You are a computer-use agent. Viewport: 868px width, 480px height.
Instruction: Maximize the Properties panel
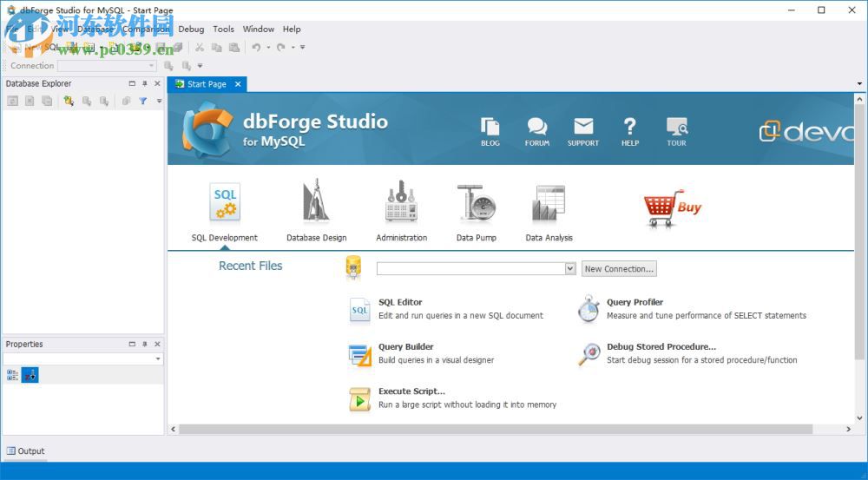tap(132, 344)
